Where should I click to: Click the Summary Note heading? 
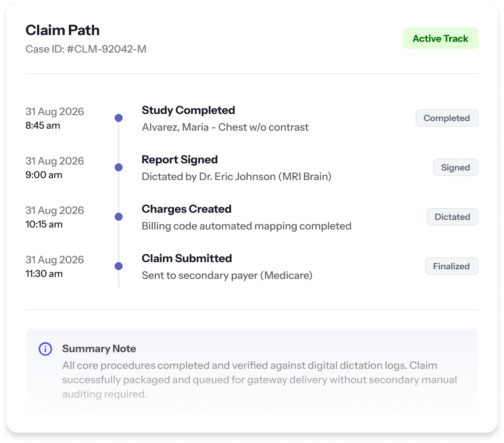point(99,349)
